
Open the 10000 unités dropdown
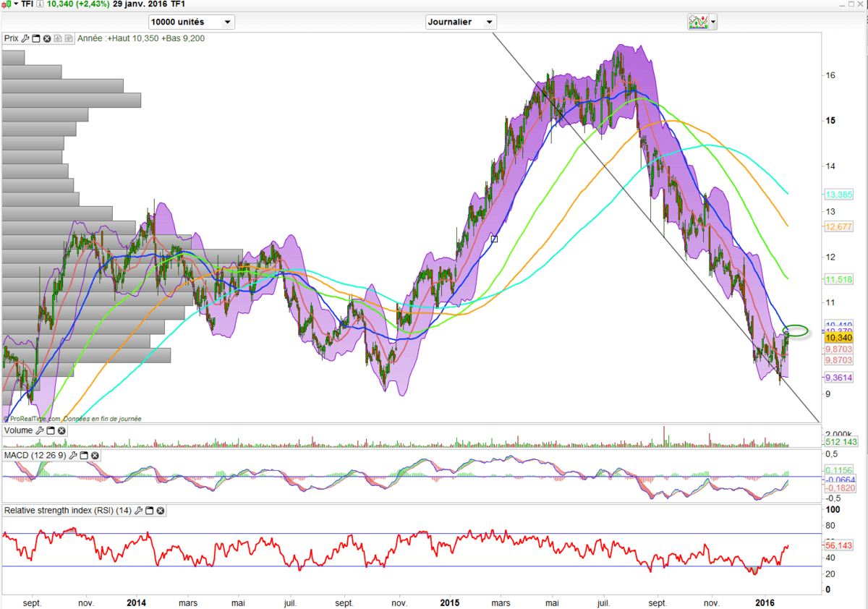point(192,22)
